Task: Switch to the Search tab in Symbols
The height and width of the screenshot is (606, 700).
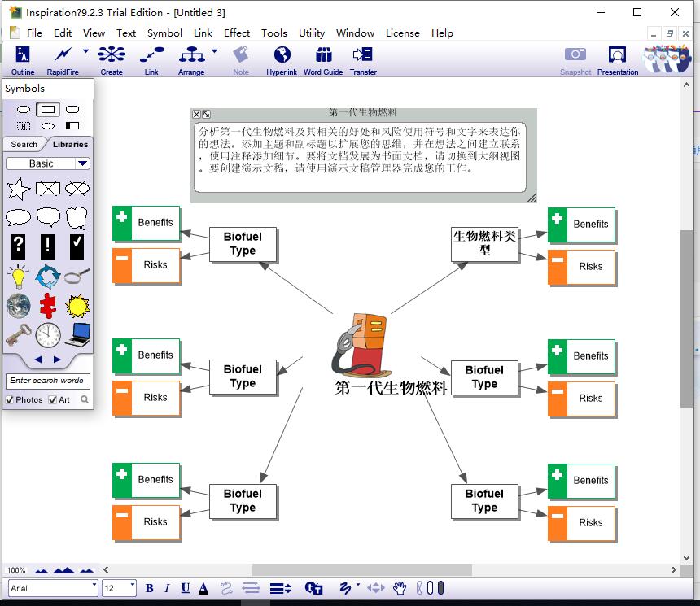Action: pos(24,144)
